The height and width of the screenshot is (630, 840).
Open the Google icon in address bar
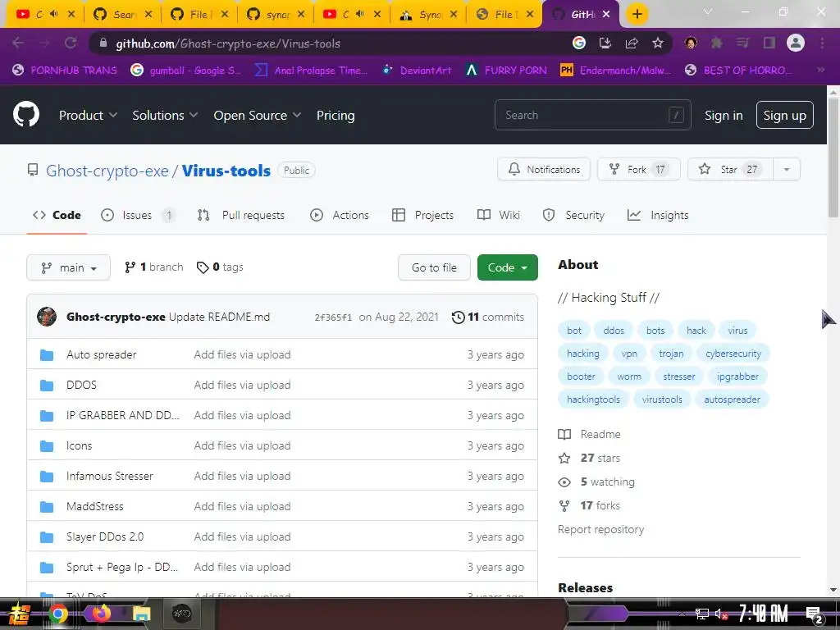click(x=579, y=43)
